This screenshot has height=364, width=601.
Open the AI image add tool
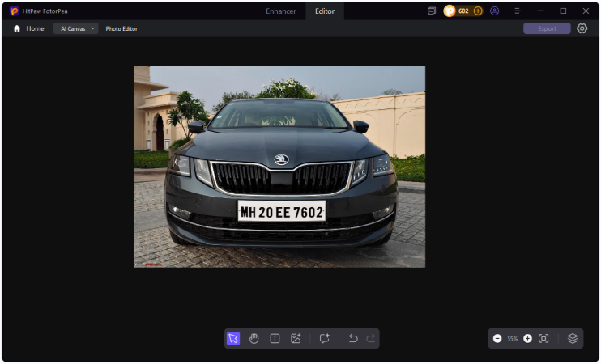(296, 338)
